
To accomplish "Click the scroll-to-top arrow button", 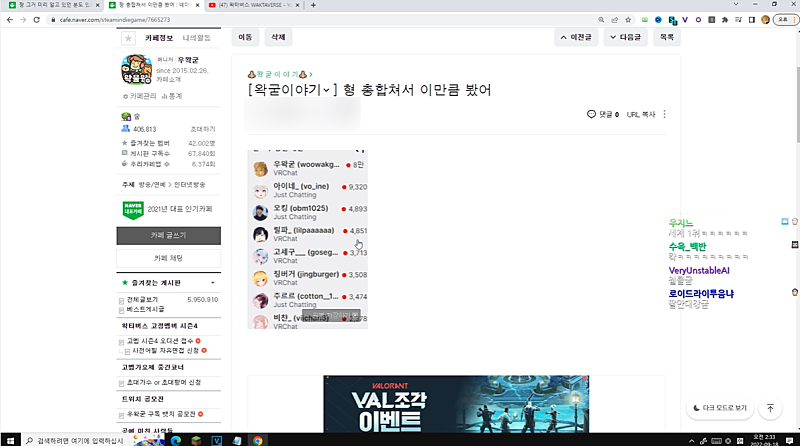I will point(770,408).
